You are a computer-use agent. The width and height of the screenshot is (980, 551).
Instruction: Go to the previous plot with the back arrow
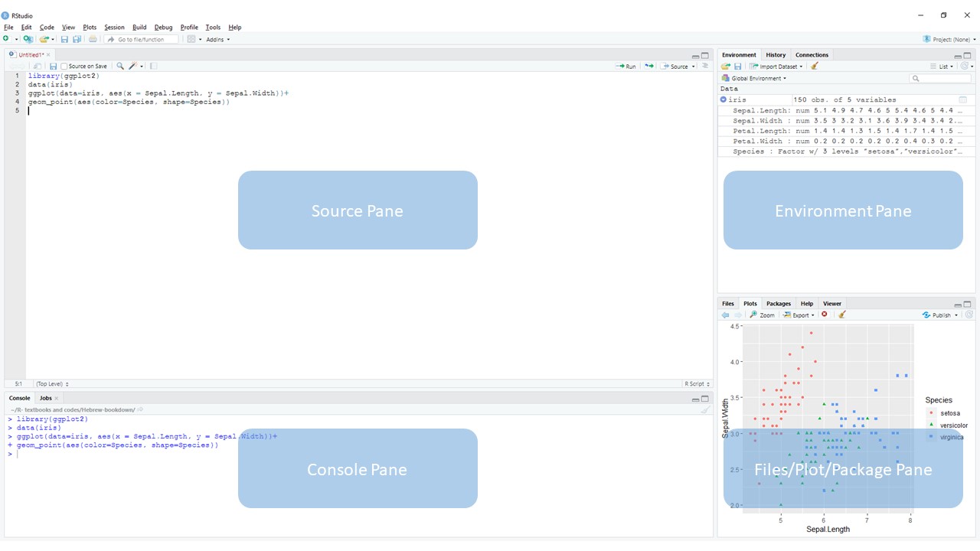[725, 315]
